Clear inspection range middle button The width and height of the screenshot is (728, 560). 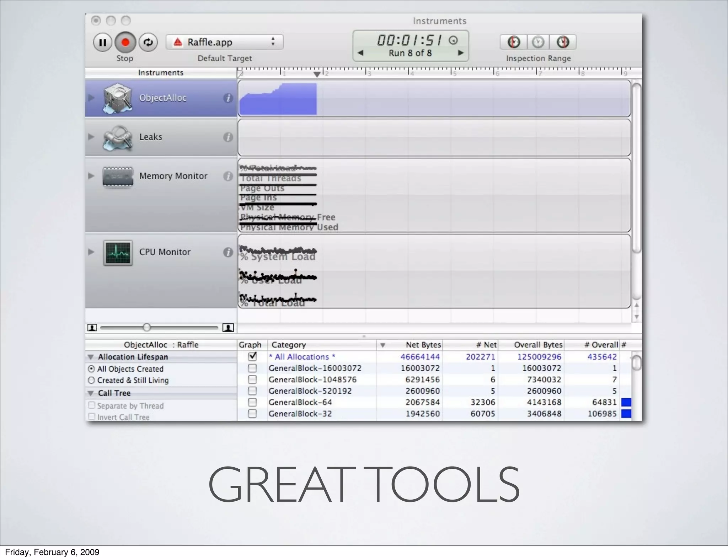[538, 42]
